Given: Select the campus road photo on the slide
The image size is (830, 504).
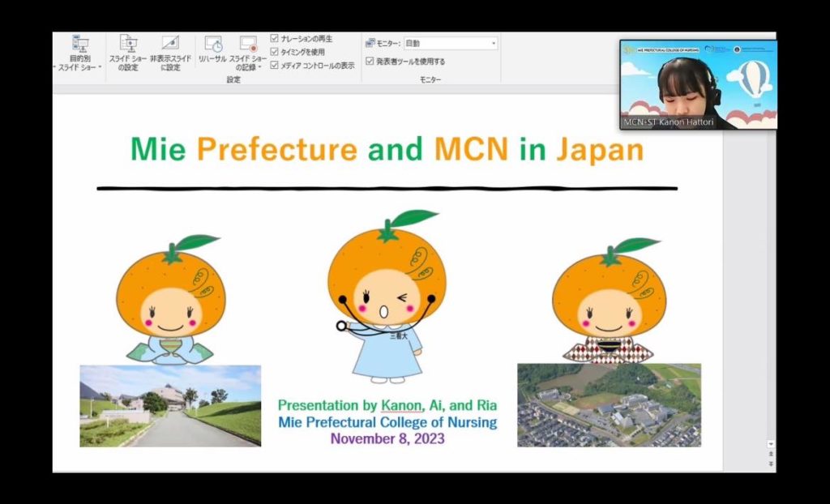Looking at the screenshot, I should (170, 405).
